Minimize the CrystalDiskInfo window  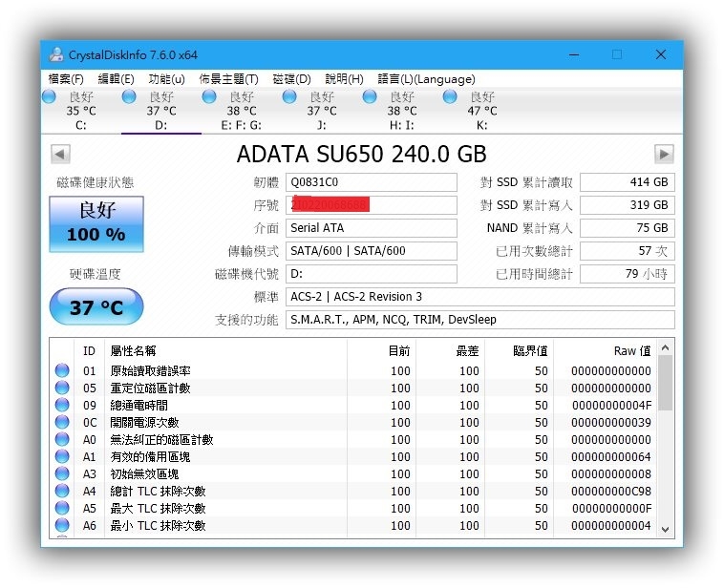point(574,55)
